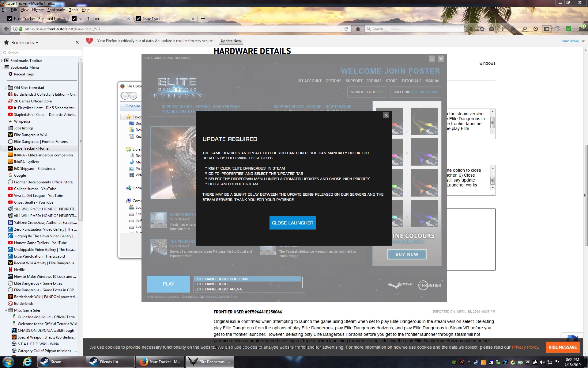Click the bookmarks sidebar Search field
The width and height of the screenshot is (588, 368).
coord(42,53)
